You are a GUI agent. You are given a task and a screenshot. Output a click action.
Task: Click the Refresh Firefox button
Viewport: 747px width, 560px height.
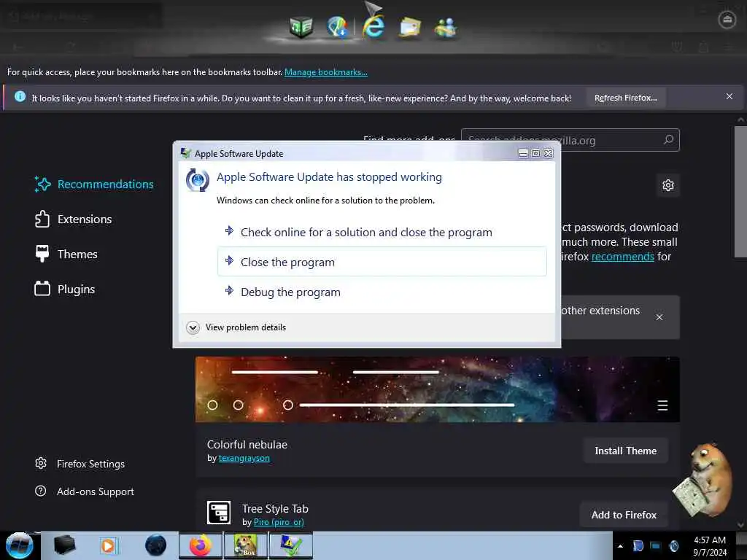click(x=625, y=98)
